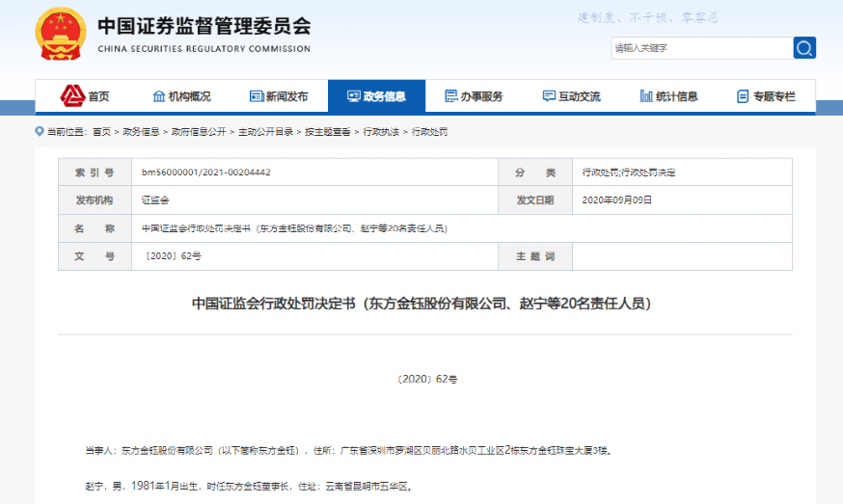Click the 发文日期 label cell
843x504 pixels.
click(535, 200)
